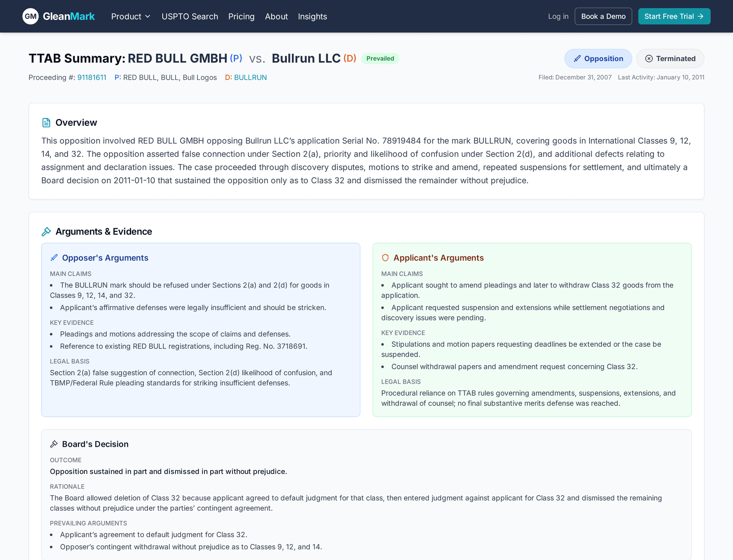Click the Applicant's Arguments heading
Image resolution: width=733 pixels, height=560 pixels.
[x=439, y=258]
